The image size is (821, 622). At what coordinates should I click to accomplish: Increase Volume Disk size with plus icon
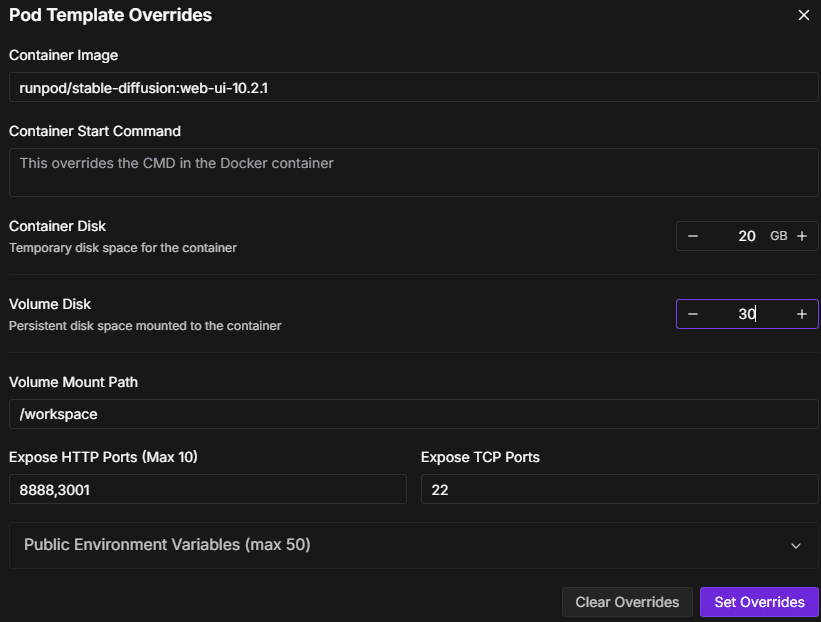pyautogui.click(x=802, y=314)
